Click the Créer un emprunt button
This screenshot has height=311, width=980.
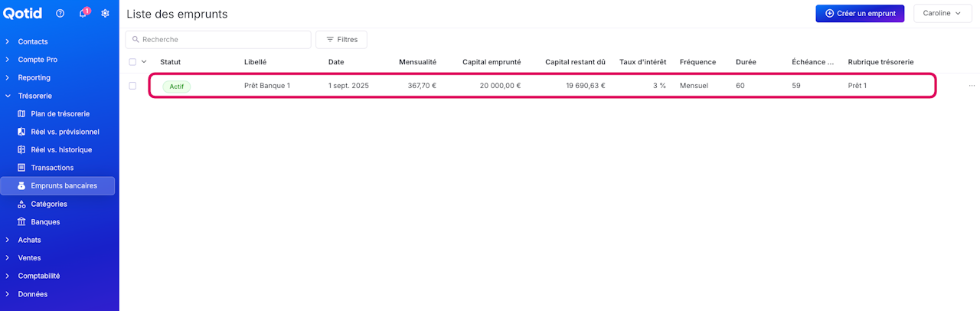(860, 14)
